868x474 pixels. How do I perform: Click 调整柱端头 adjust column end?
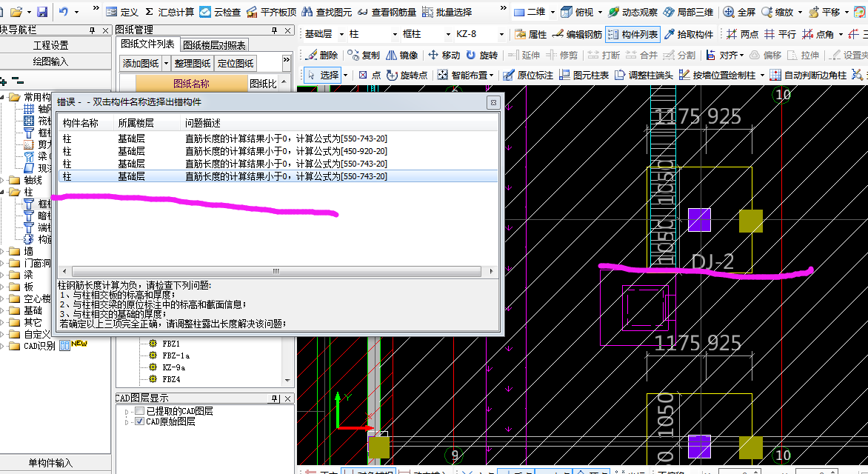click(644, 75)
